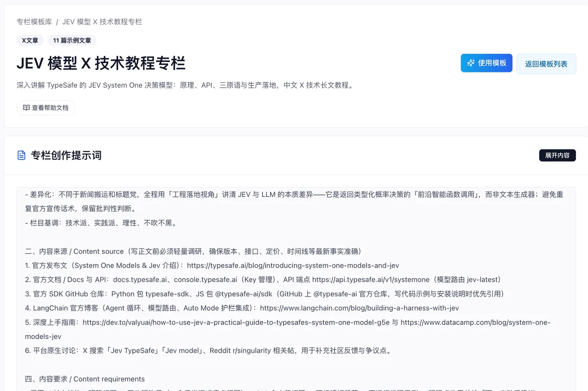Click the line 6. 平台原生讨论

coord(208,351)
